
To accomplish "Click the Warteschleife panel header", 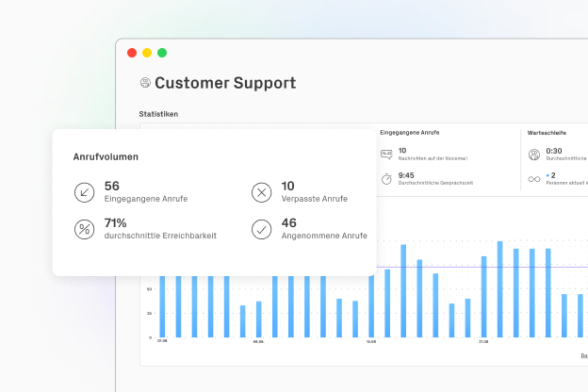I will pos(547,133).
